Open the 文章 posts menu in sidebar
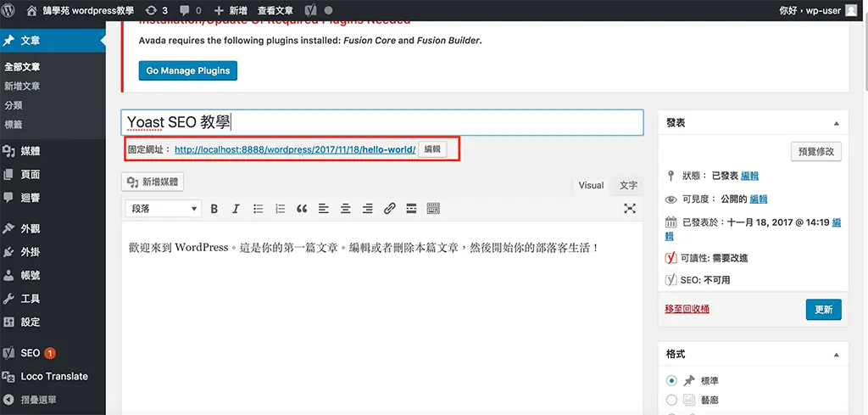Screen dimensions: 868x415 (53, 41)
